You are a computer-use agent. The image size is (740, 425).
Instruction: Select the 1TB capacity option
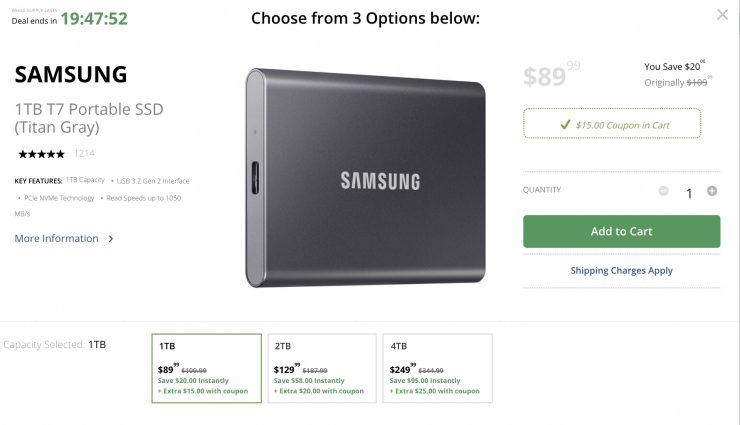pos(206,368)
